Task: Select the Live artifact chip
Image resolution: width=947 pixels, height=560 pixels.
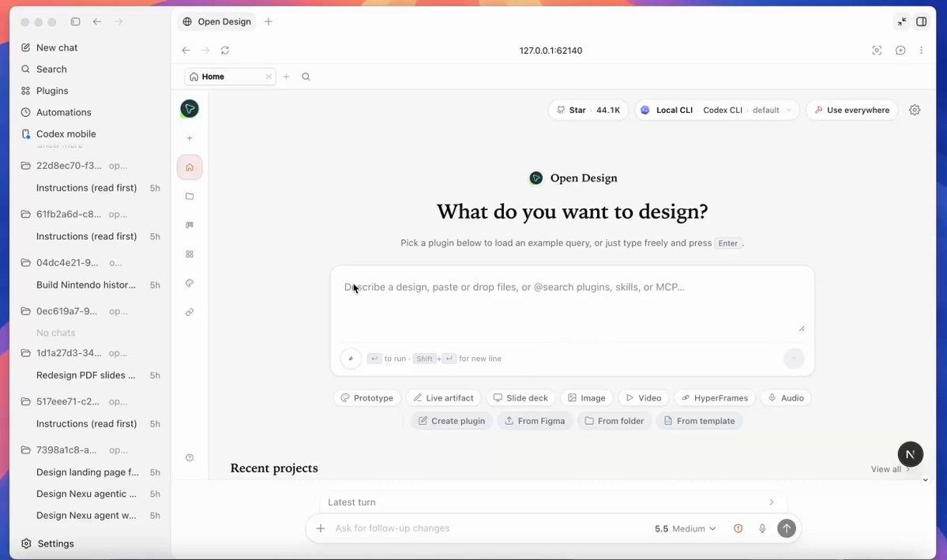Action: coord(443,398)
